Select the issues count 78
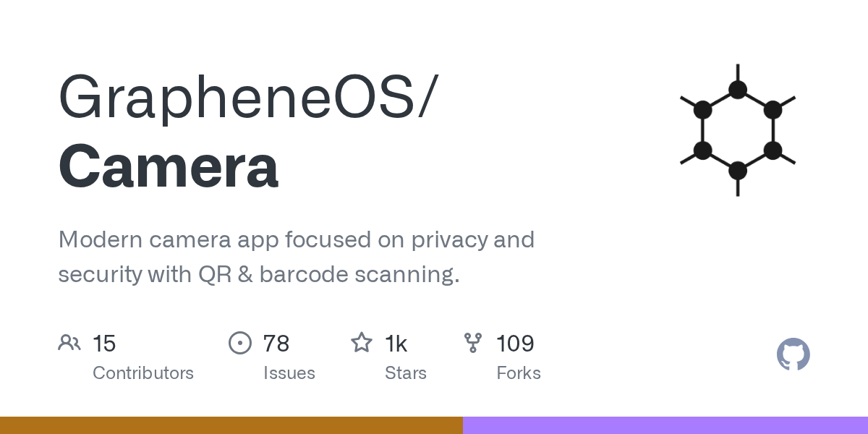 click(x=276, y=344)
